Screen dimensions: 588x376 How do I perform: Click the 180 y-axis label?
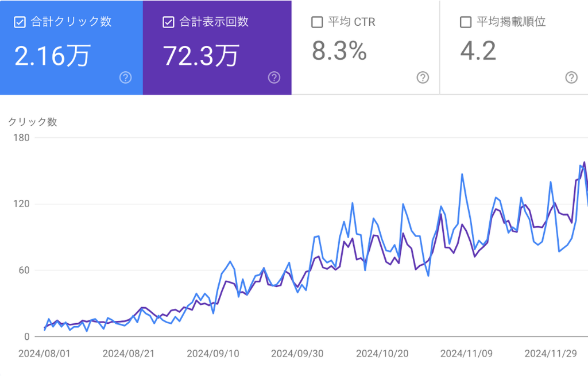click(21, 138)
